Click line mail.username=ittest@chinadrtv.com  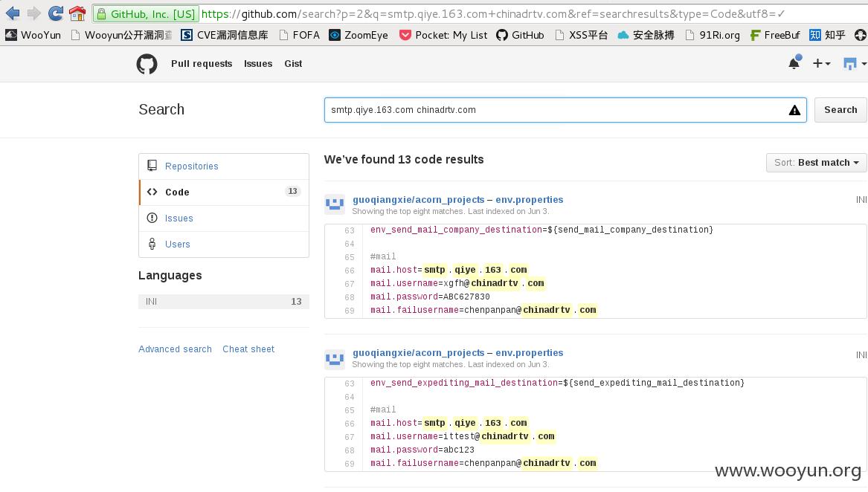(x=462, y=436)
